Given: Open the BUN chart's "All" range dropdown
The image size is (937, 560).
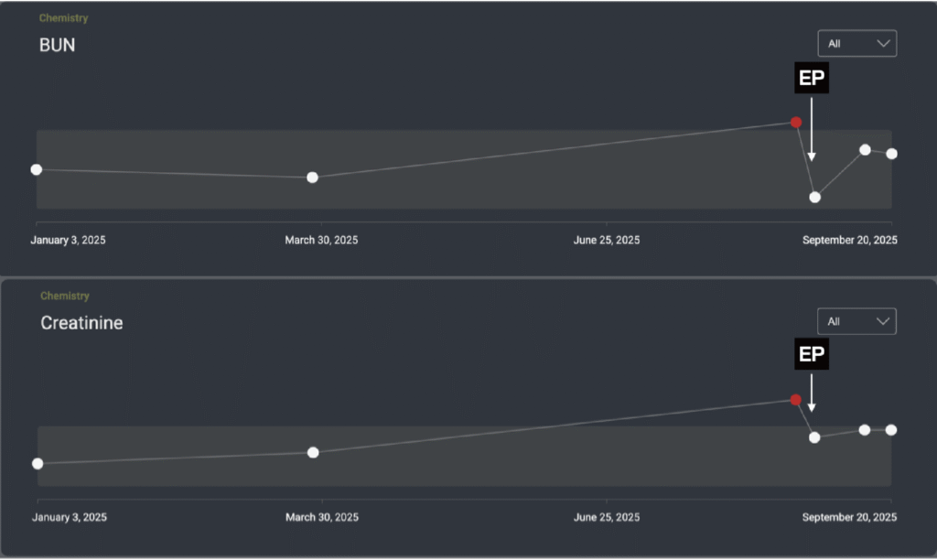Looking at the screenshot, I should pos(856,44).
